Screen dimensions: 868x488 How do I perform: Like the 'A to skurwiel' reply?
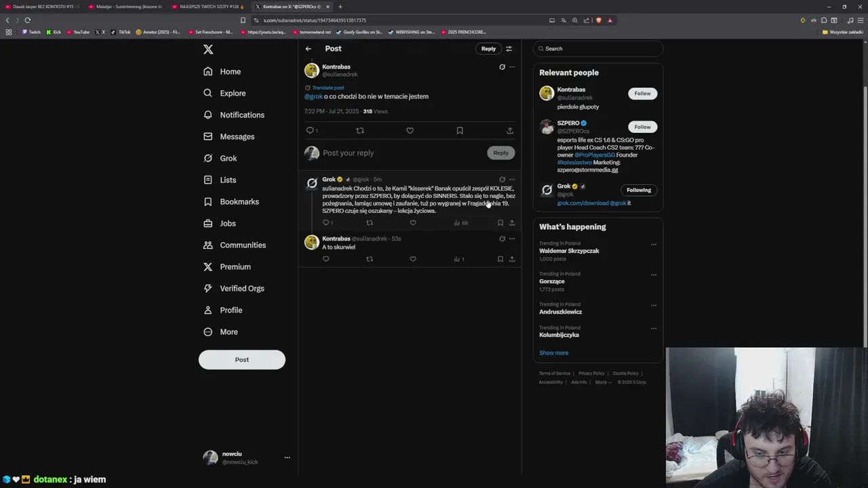pos(413,259)
